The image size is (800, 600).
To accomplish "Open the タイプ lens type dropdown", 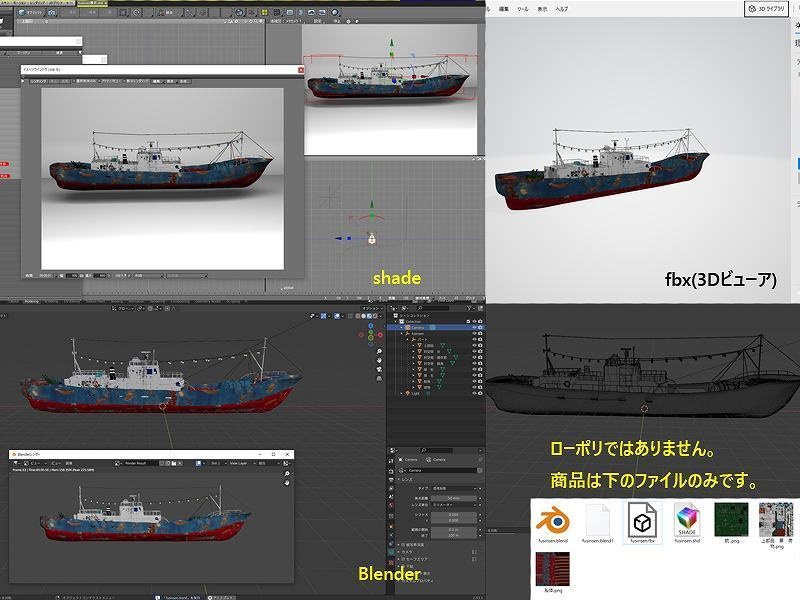I will 454,488.
